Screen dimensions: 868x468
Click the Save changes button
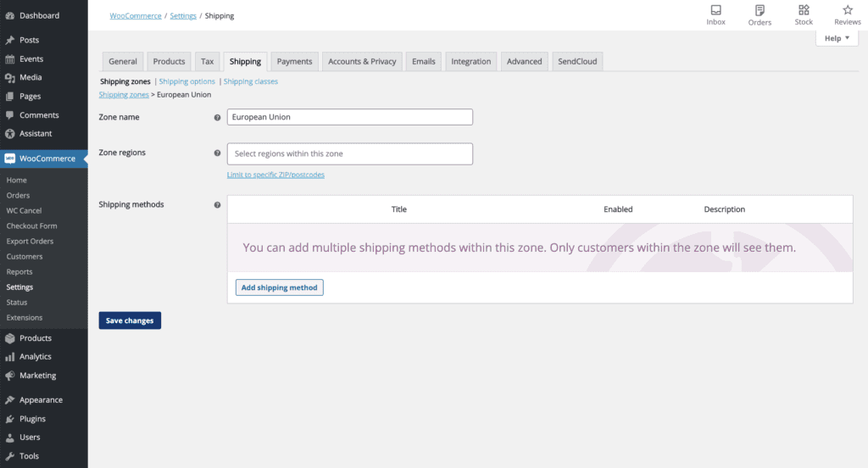130,320
